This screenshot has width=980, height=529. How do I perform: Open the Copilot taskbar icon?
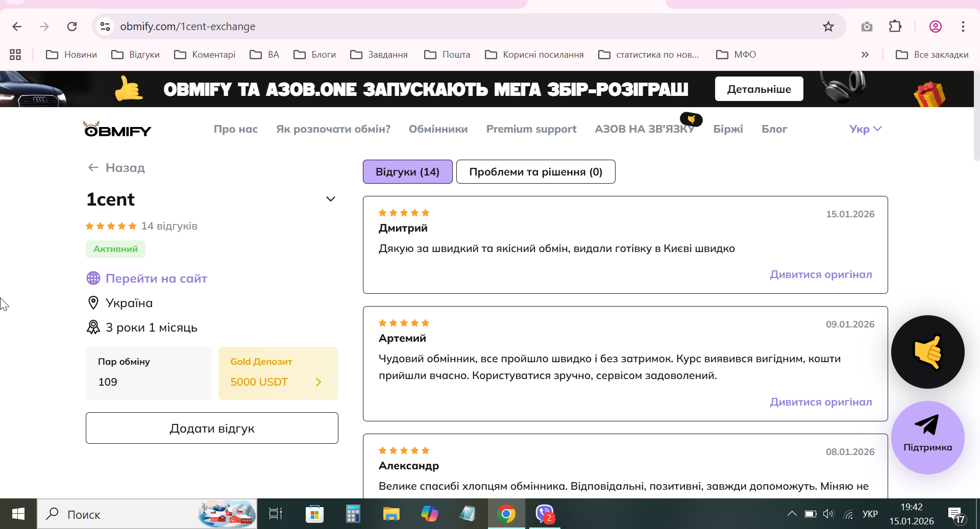click(429, 514)
